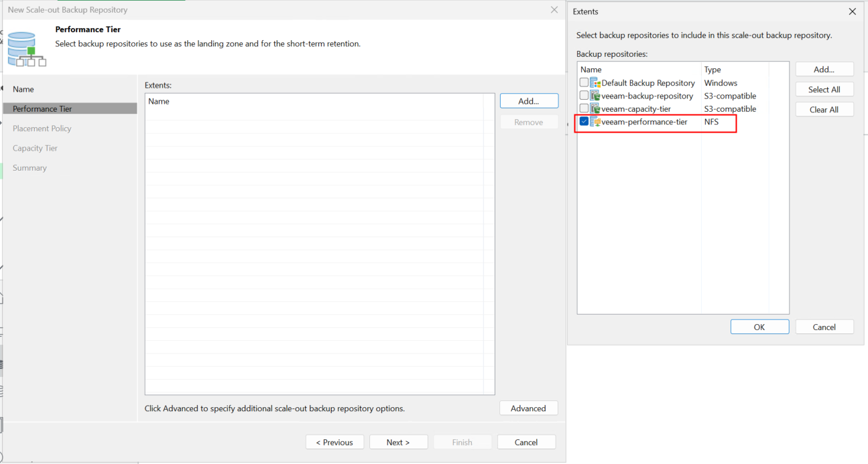
Task: Cancel the Extents dialog
Action: pos(824,327)
